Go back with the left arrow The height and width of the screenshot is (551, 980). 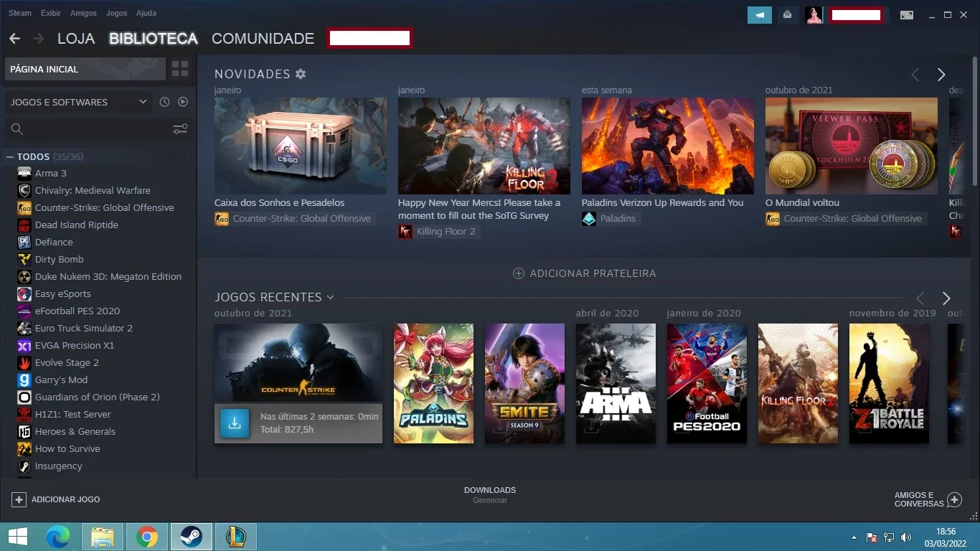[14, 39]
